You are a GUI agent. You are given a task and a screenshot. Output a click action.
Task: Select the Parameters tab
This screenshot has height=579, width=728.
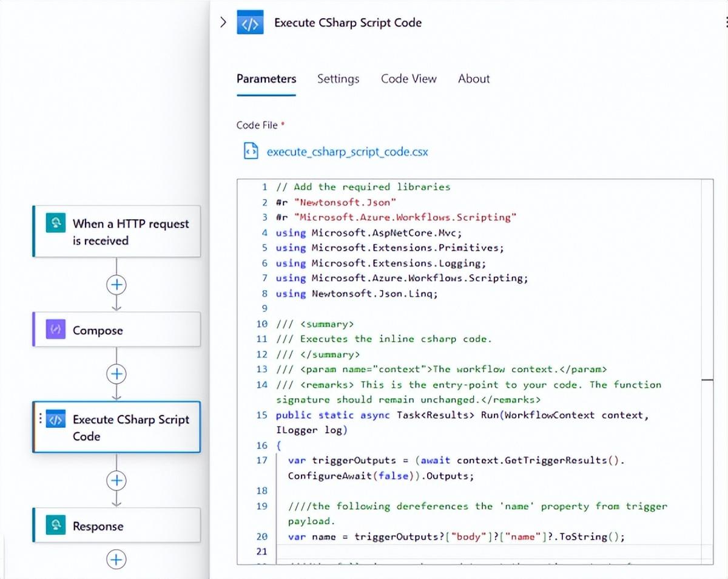266,79
